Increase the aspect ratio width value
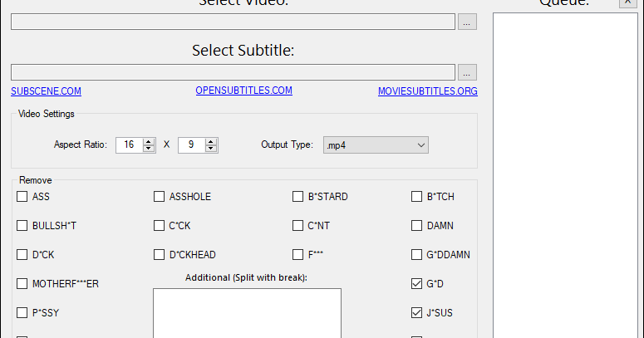644x338 pixels. (x=149, y=141)
